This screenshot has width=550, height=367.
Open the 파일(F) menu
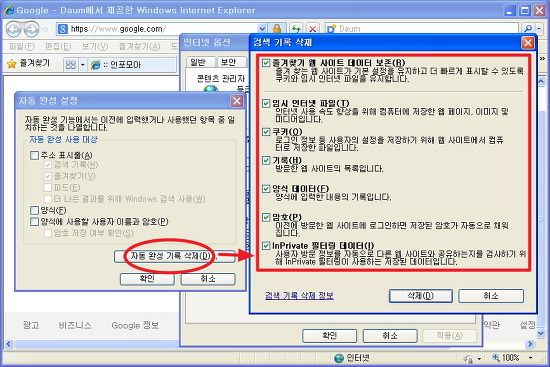pos(21,46)
